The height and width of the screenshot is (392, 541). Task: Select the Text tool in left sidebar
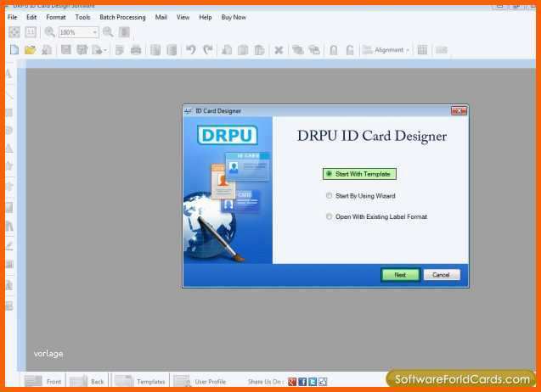9,74
